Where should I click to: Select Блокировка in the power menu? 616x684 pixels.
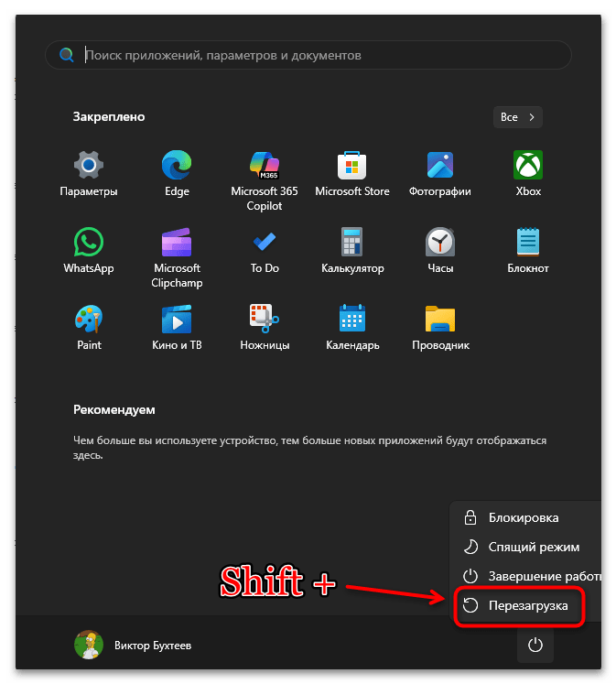[525, 517]
